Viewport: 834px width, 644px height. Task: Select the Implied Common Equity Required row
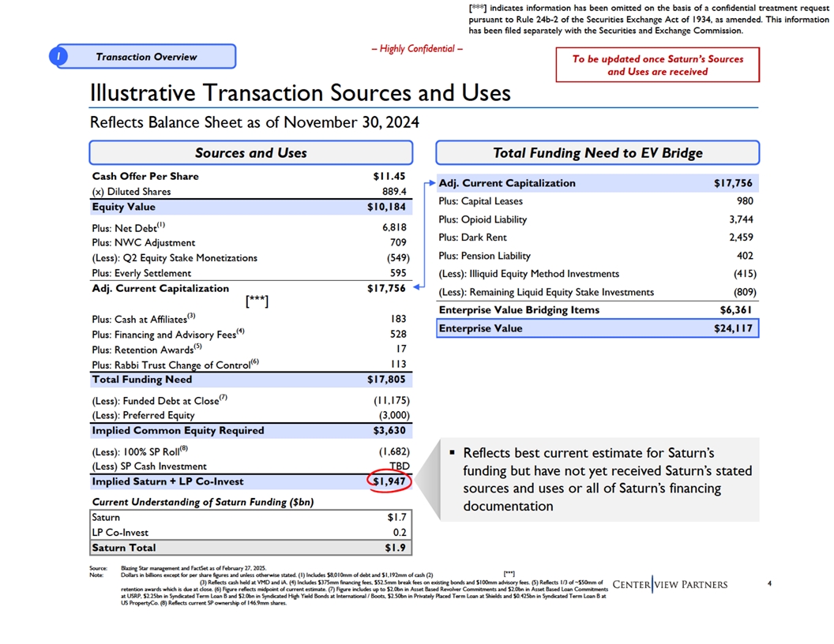tap(250, 431)
